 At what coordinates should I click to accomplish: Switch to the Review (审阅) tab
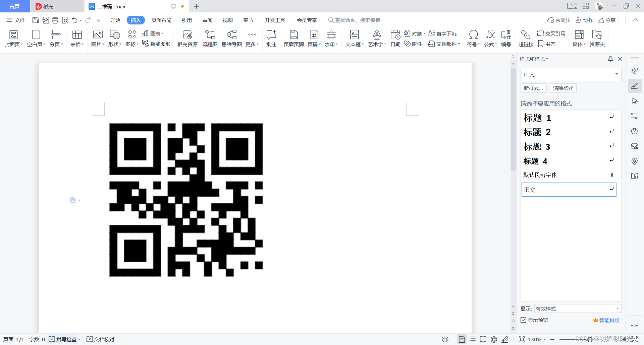coord(207,20)
